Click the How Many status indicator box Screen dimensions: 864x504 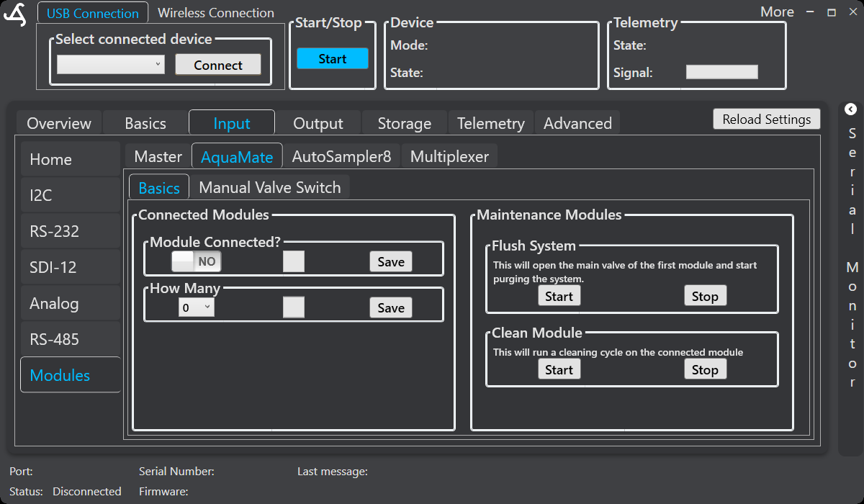pyautogui.click(x=294, y=307)
